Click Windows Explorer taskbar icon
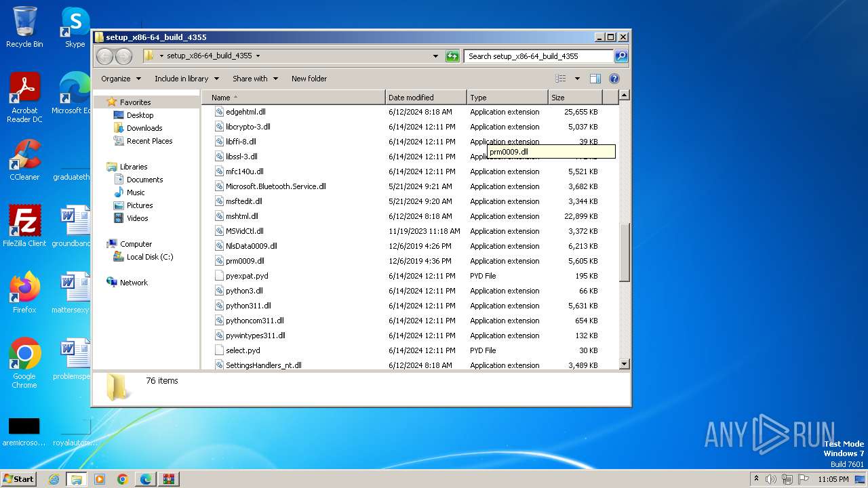Image resolution: width=868 pixels, height=488 pixels. point(76,479)
